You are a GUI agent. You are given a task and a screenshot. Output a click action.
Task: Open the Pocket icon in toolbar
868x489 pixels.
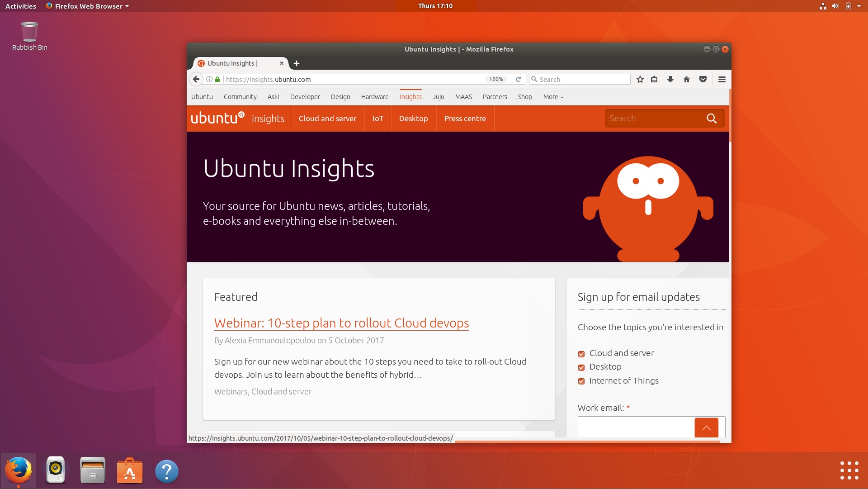click(703, 79)
